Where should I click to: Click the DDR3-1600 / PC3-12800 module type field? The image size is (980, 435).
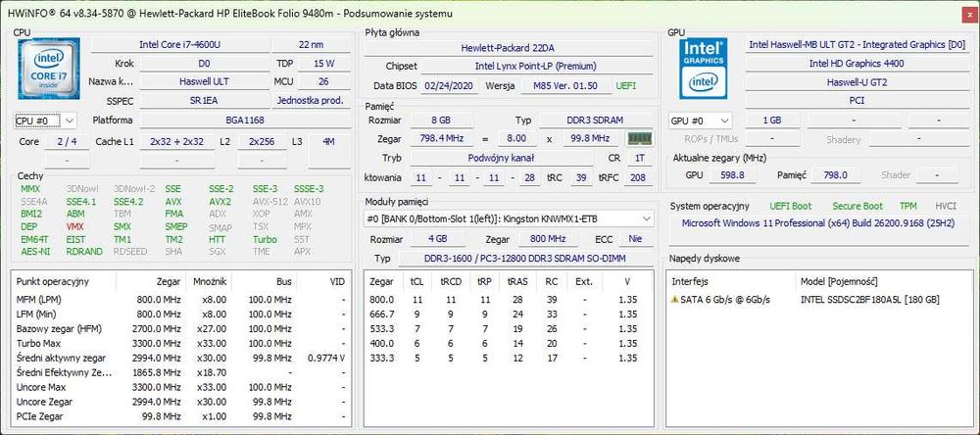[x=524, y=258]
